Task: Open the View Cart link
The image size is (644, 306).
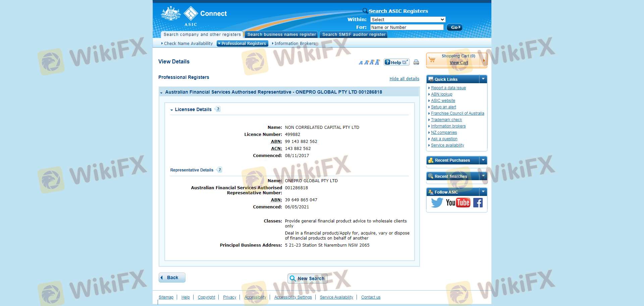Action: coord(459,63)
